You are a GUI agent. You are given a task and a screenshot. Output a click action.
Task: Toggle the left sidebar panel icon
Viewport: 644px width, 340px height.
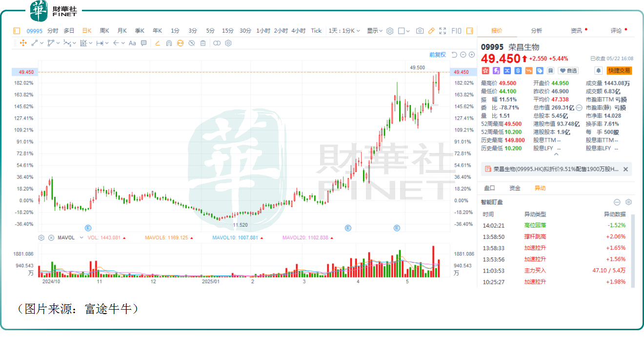[x=17, y=31]
